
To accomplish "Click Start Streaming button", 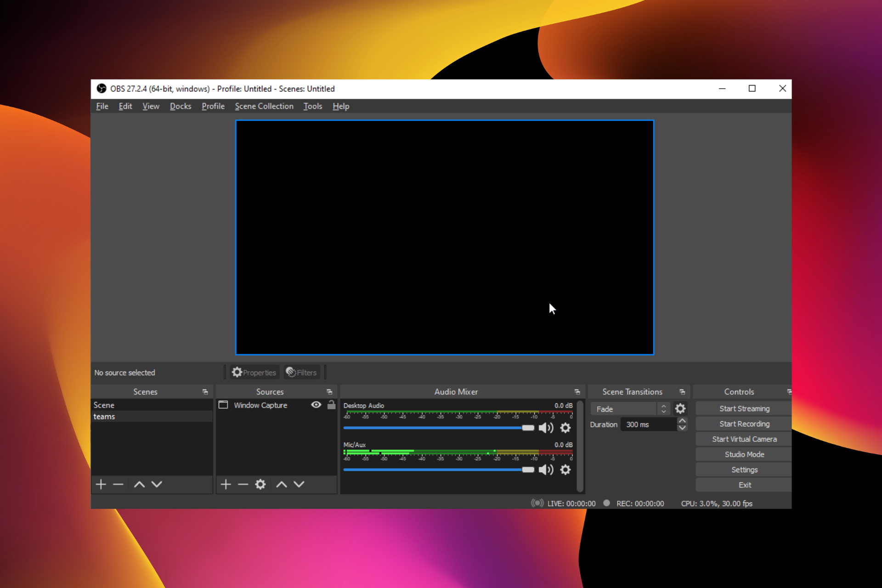I will (x=744, y=408).
